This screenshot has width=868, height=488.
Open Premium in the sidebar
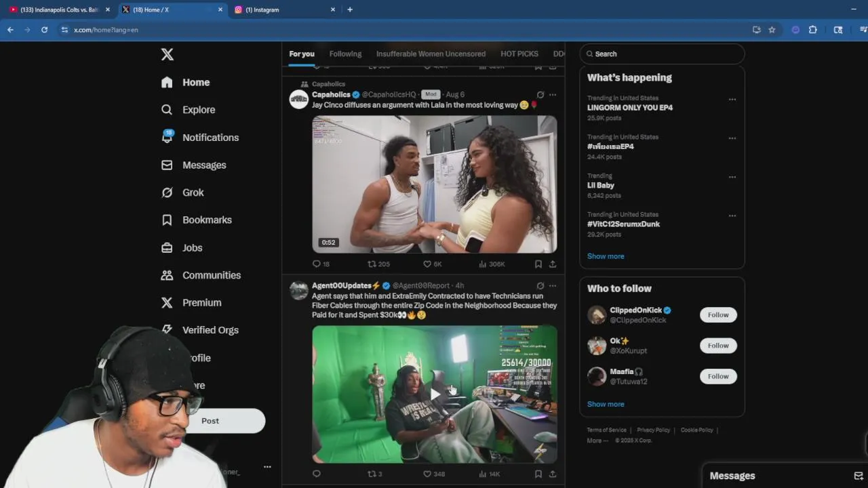click(x=191, y=302)
